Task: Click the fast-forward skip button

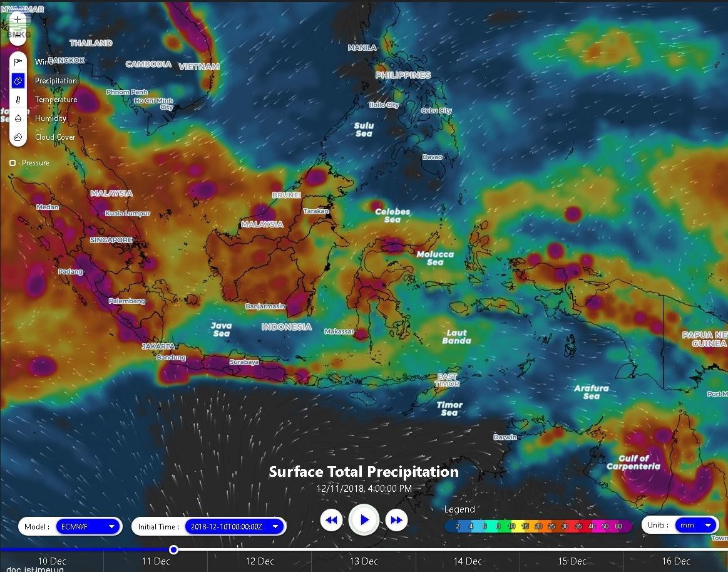Action: pos(396,519)
